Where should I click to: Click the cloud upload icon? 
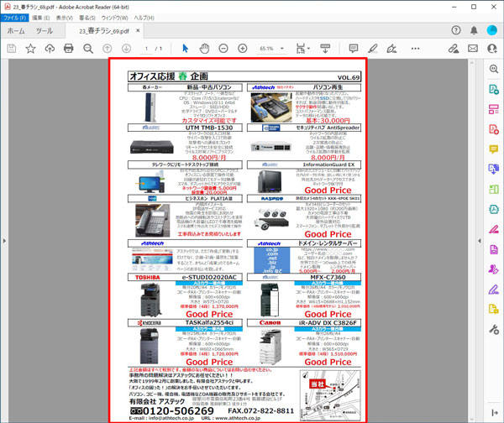point(50,49)
